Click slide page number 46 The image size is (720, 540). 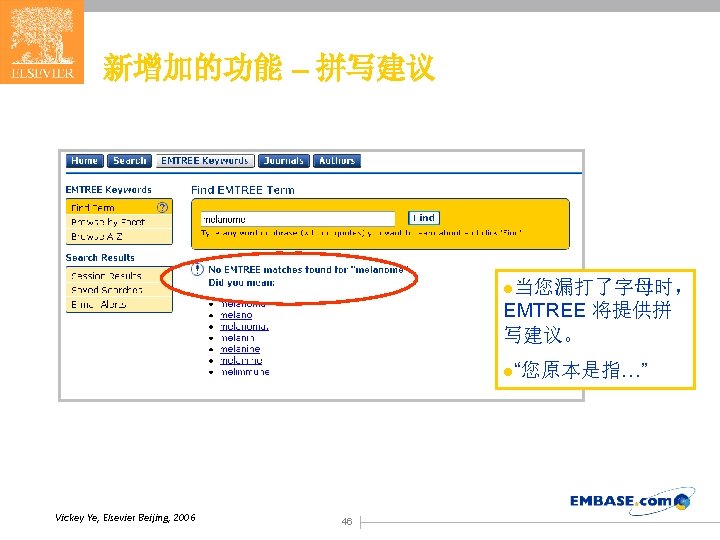(x=347, y=521)
